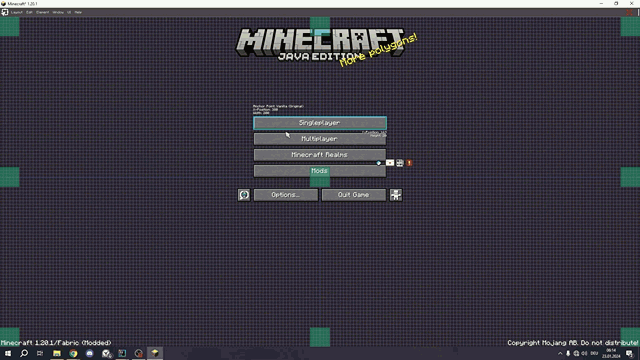Select the Multiplayer button element
Viewport: 640px width, 360px height.
(320, 139)
